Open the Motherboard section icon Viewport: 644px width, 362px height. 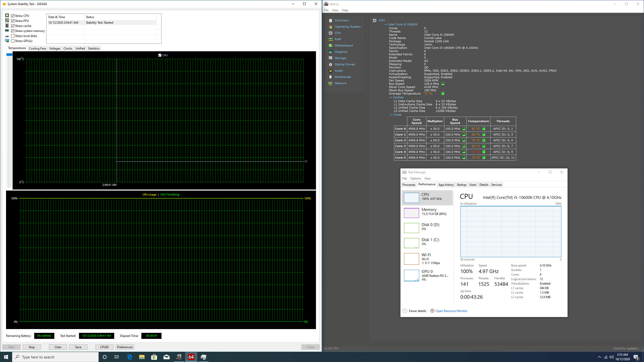tap(331, 46)
